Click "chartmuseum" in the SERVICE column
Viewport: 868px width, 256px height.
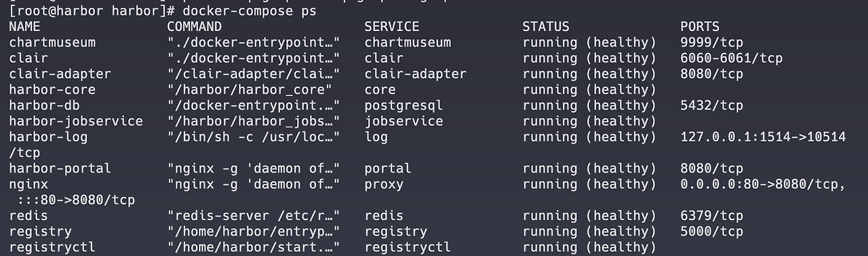pos(408,43)
